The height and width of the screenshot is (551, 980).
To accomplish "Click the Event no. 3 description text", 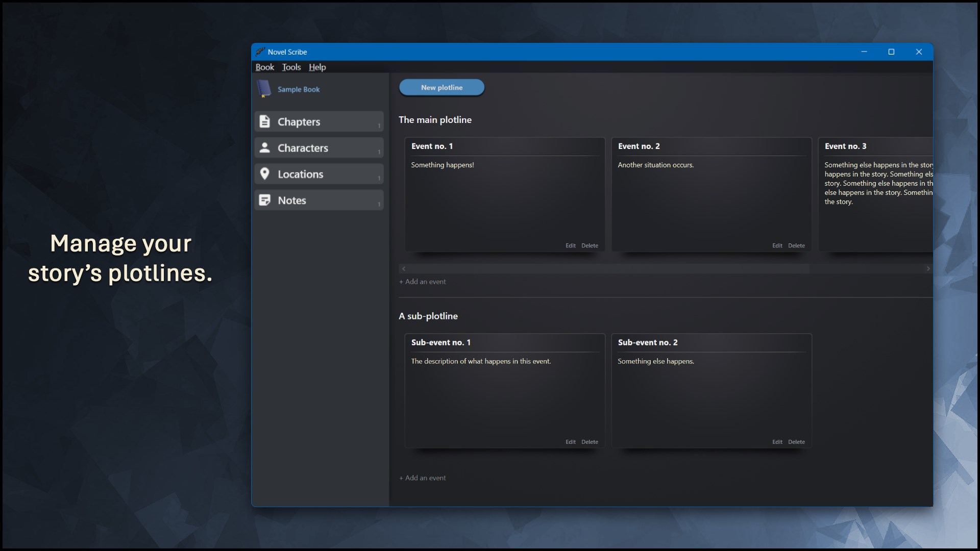I will pyautogui.click(x=878, y=183).
